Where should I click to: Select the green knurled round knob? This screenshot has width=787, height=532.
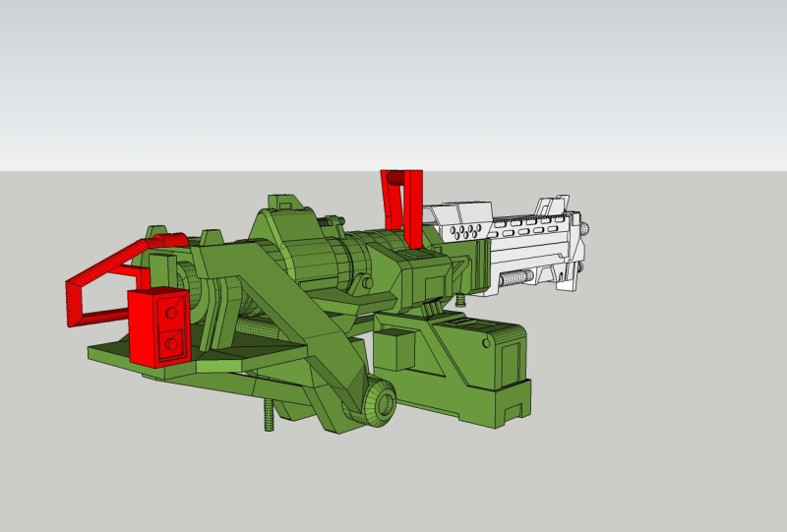click(378, 402)
